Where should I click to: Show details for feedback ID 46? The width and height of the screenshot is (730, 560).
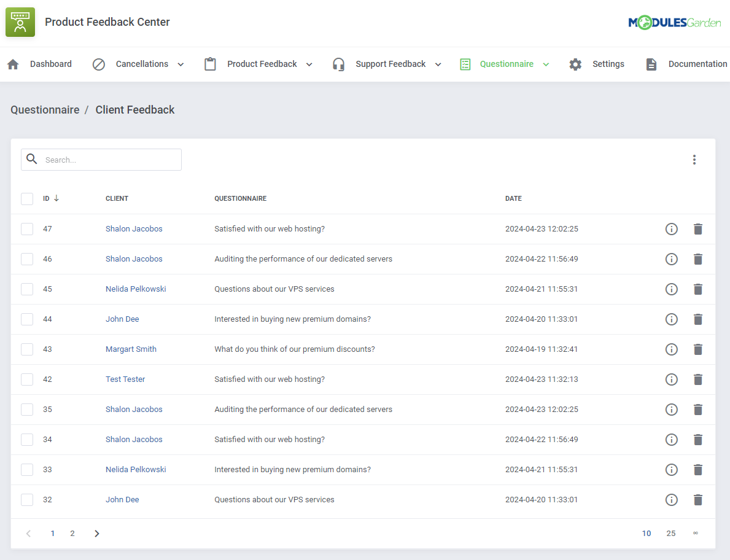[671, 259]
